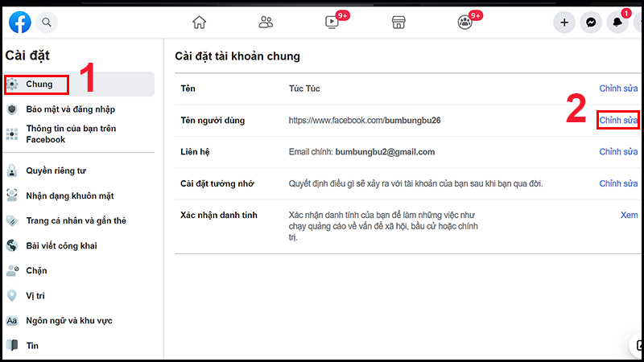Screen dimensions: 644x362
Task: Click the plus Create button
Action: click(564, 23)
